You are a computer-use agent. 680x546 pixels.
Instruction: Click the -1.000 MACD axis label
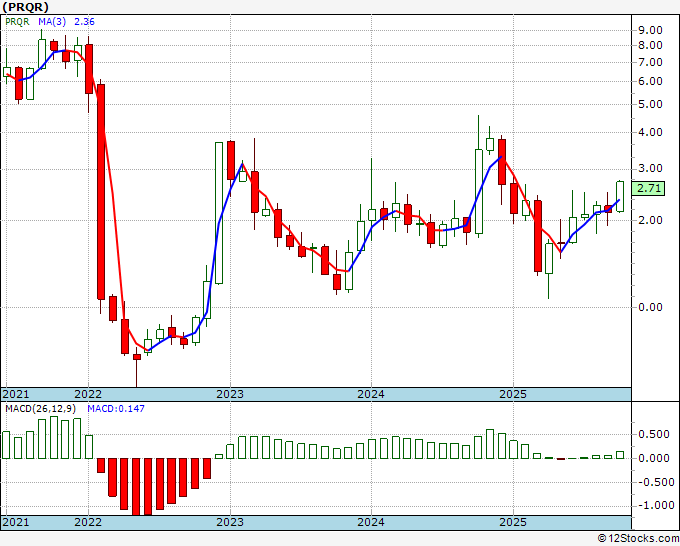coord(654,506)
